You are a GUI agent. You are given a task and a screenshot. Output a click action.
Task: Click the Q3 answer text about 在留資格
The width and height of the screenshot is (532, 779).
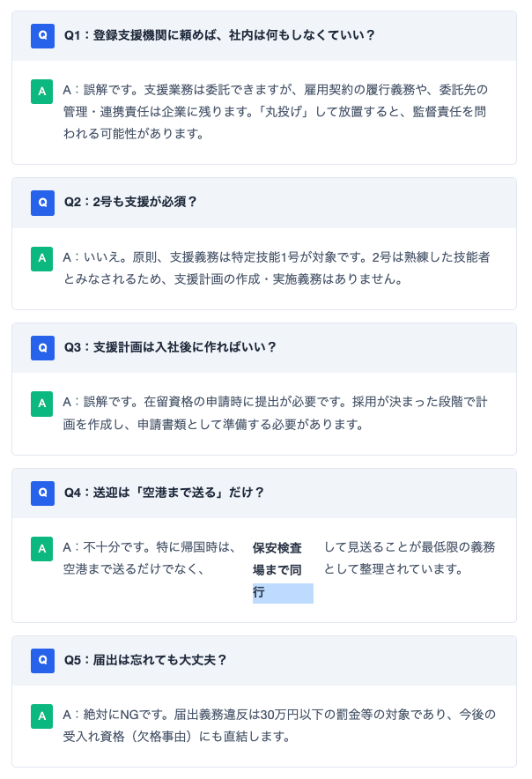click(275, 412)
